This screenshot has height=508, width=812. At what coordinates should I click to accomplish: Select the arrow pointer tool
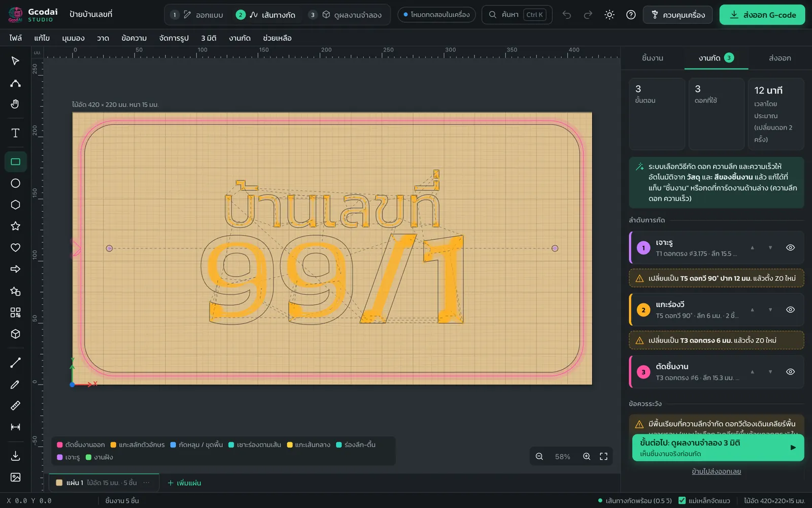(15, 61)
